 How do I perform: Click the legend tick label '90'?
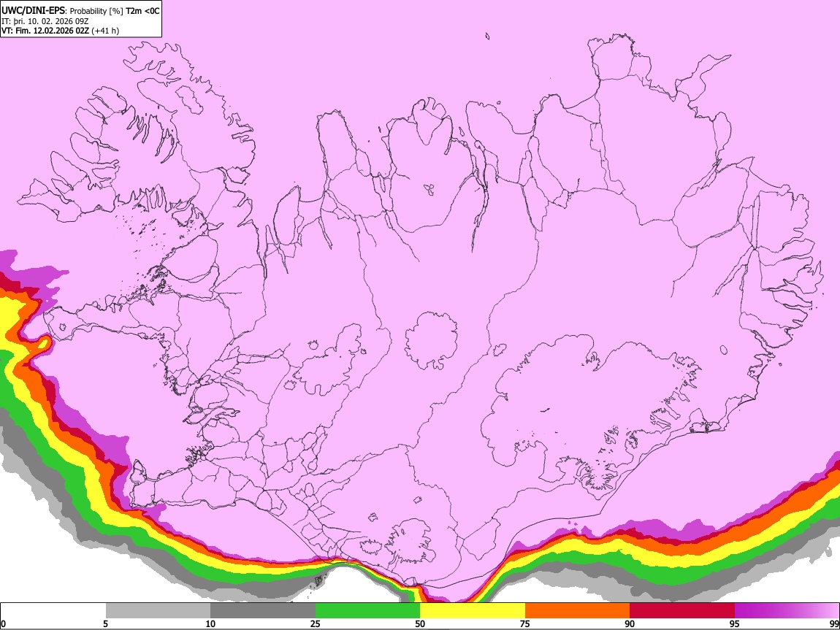coord(630,624)
